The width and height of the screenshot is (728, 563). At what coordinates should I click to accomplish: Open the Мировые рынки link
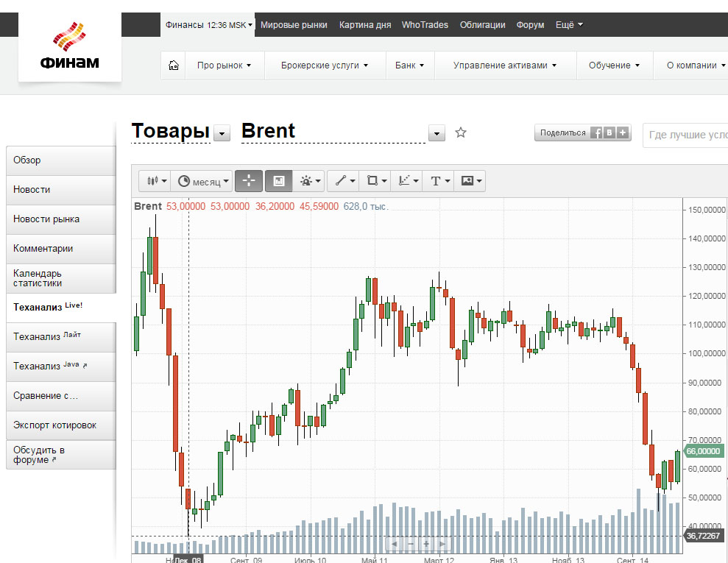point(294,24)
